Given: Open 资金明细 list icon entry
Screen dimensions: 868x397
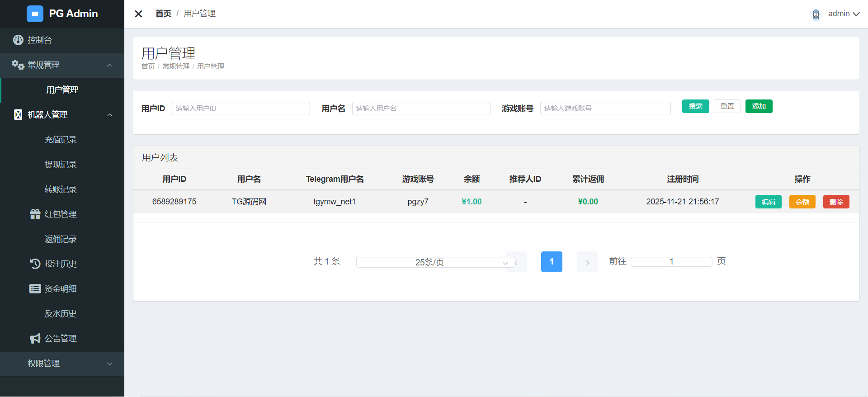Looking at the screenshot, I should tap(35, 289).
